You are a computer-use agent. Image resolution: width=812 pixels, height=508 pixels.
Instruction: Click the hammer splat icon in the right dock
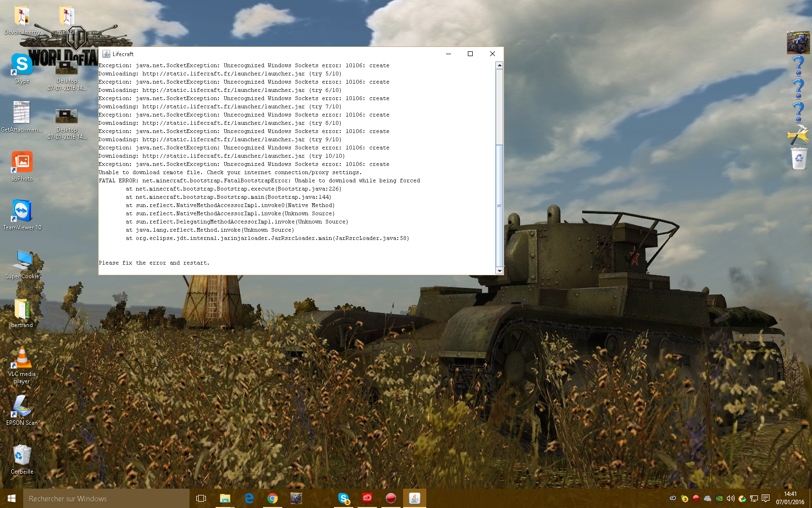[798, 135]
